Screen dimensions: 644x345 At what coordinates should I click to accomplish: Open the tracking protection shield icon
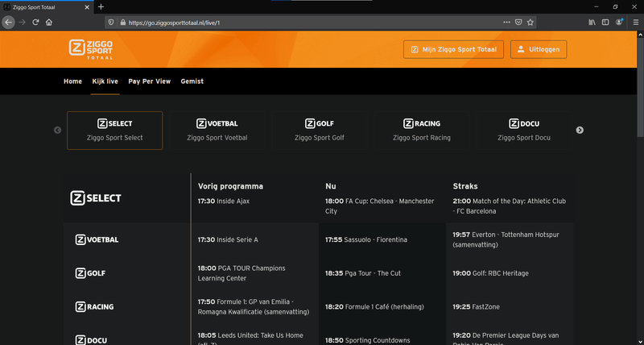click(x=111, y=23)
